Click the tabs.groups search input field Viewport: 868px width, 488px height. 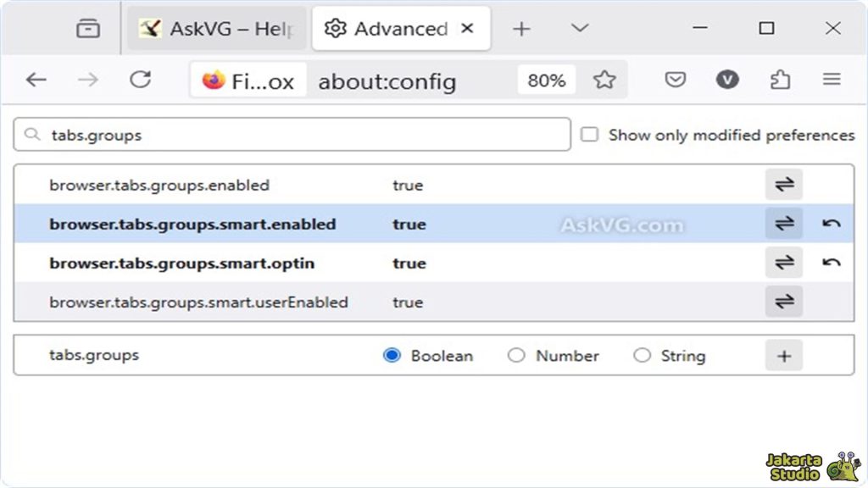pos(292,134)
